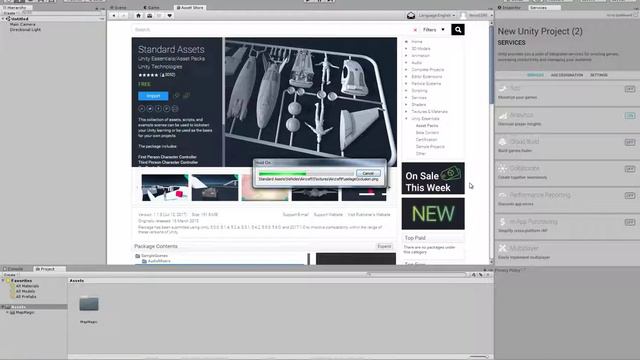Open the Performance Reporting service entry
The image size is (640, 360).
coord(567,199)
